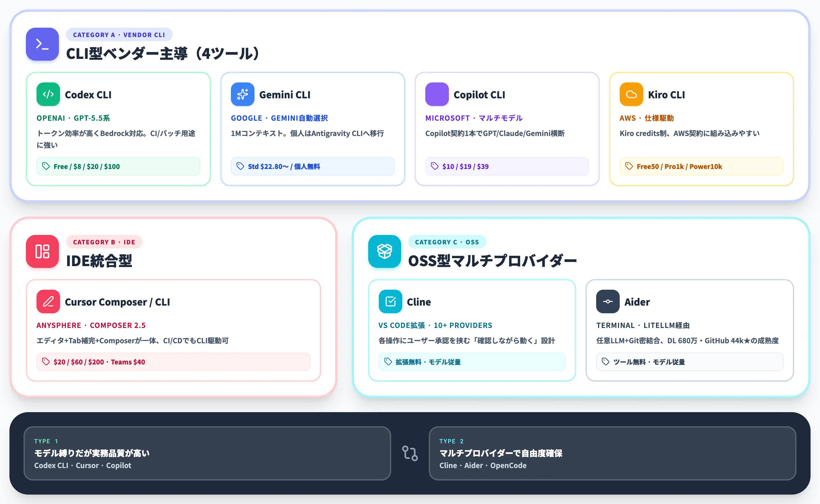This screenshot has width=820, height=504.
Task: Open the Copilot CLI price pill $10 / $19 / $39
Action: pos(507,166)
